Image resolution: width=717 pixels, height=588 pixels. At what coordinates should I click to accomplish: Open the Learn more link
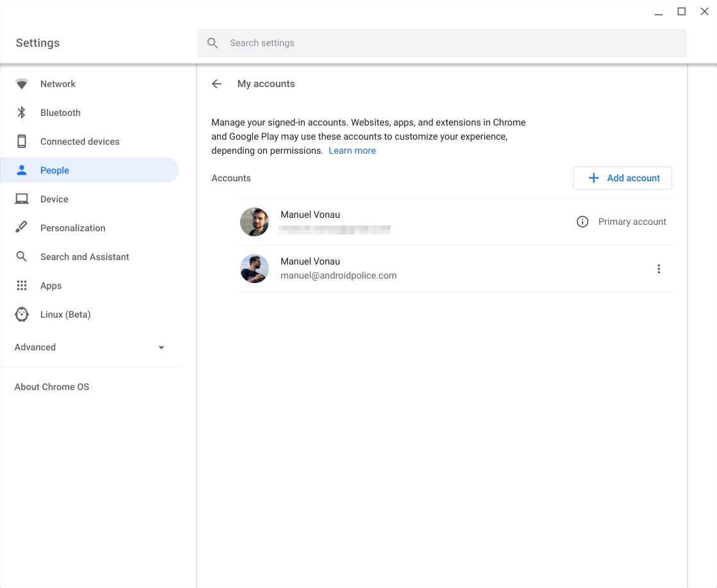coord(352,150)
